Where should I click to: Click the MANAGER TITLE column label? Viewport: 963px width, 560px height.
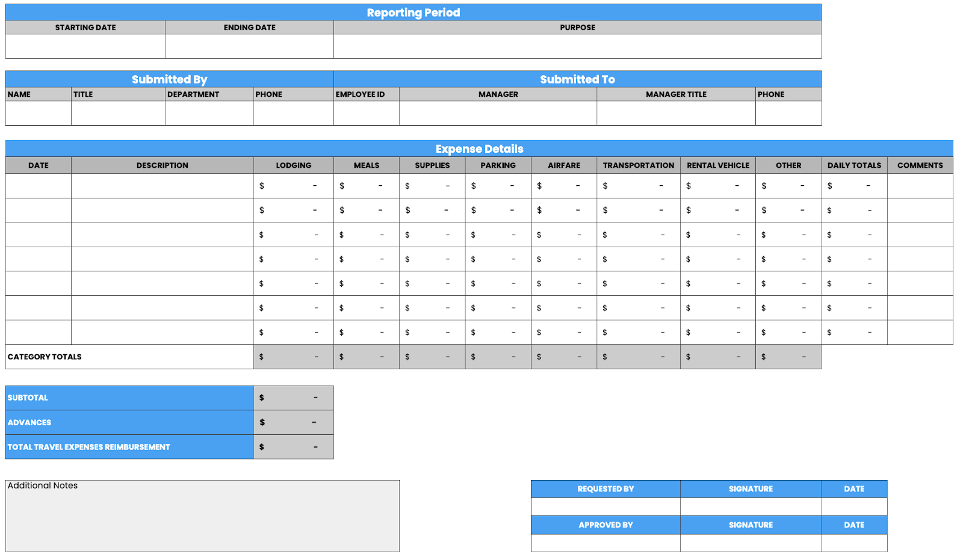click(676, 94)
